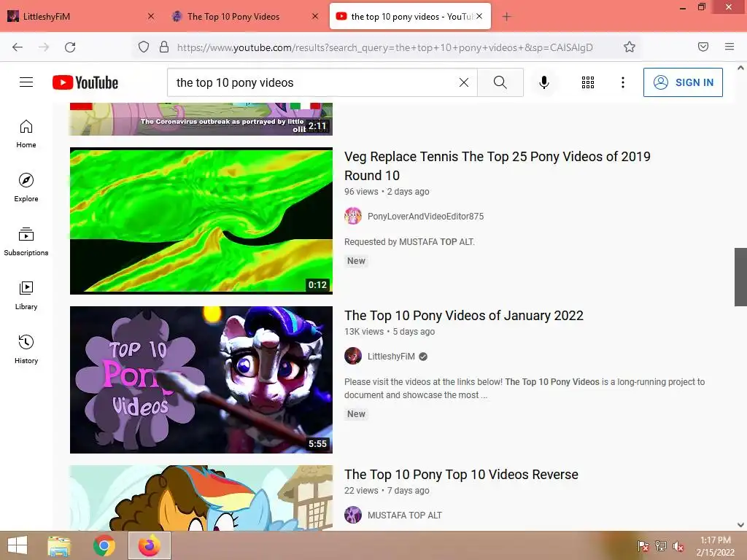Go to the YouTube logo homepage
Viewport: 747px width, 560px height.
point(85,82)
